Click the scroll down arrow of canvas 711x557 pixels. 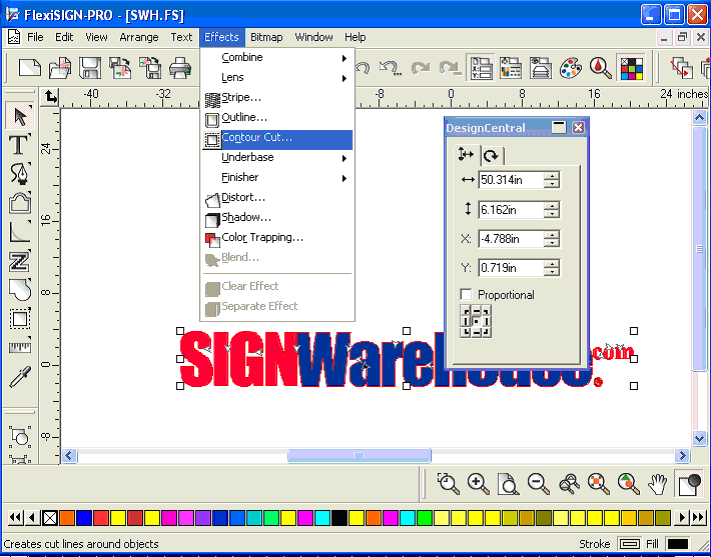pyautogui.click(x=699, y=438)
